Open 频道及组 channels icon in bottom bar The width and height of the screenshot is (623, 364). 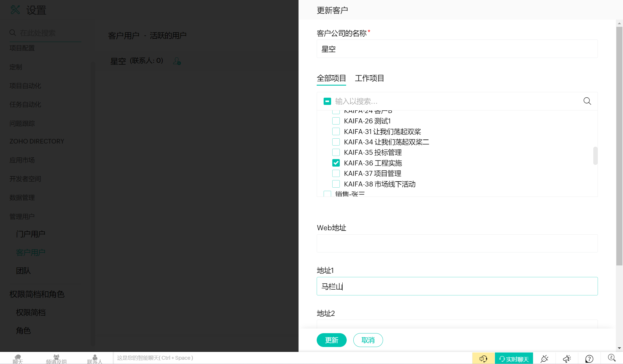pos(56,359)
